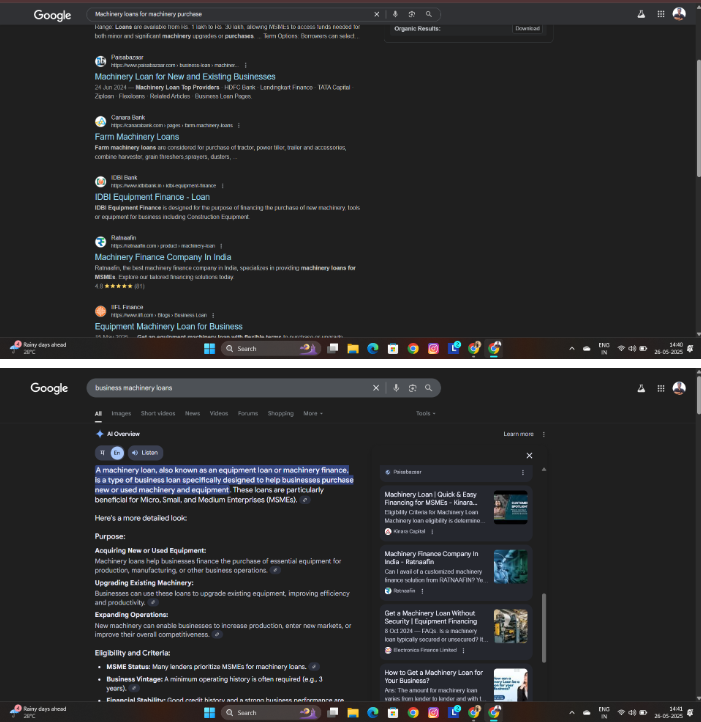Open Google Lens in 'business machinery loans' search bar
This screenshot has height=722, width=701.
412,388
